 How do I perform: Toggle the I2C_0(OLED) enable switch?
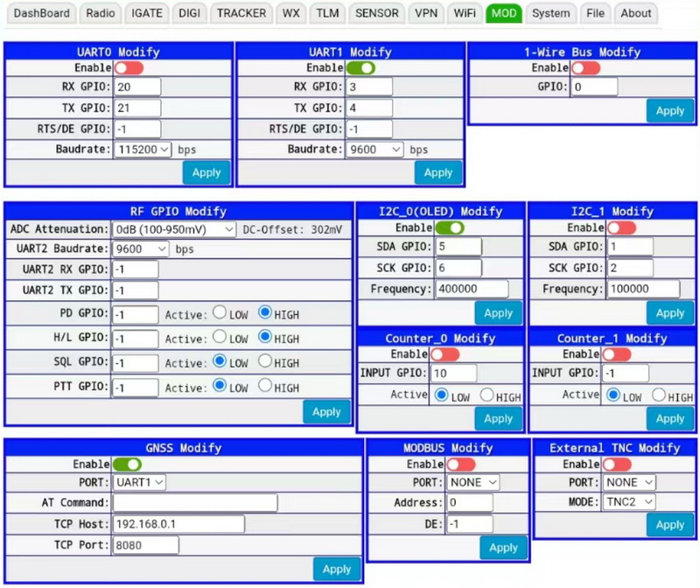450,227
